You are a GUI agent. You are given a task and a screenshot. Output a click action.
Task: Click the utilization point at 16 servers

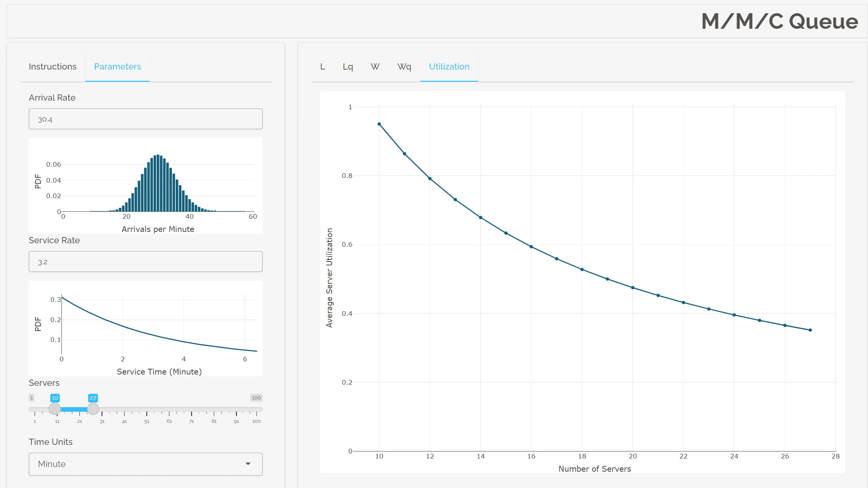pyautogui.click(x=531, y=247)
